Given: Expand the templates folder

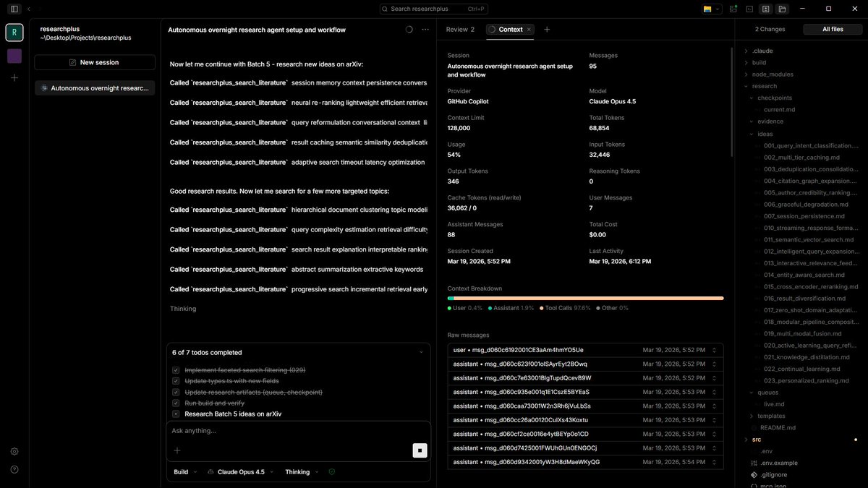Looking at the screenshot, I should [771, 416].
